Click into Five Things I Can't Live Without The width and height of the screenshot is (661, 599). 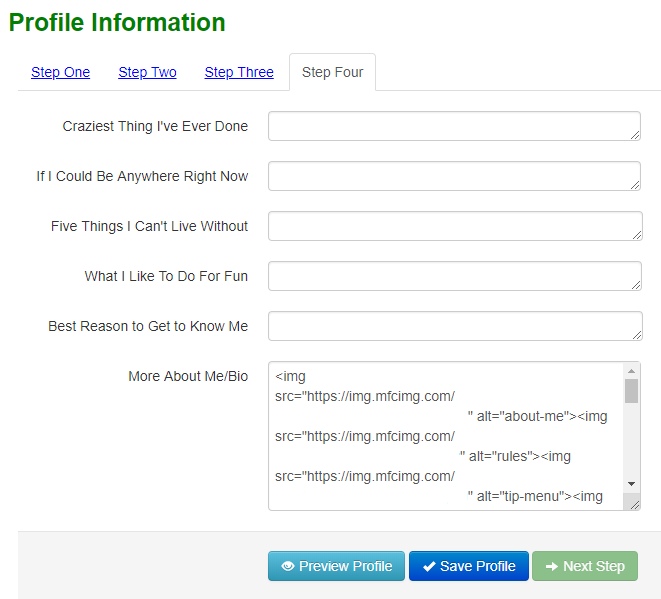453,226
